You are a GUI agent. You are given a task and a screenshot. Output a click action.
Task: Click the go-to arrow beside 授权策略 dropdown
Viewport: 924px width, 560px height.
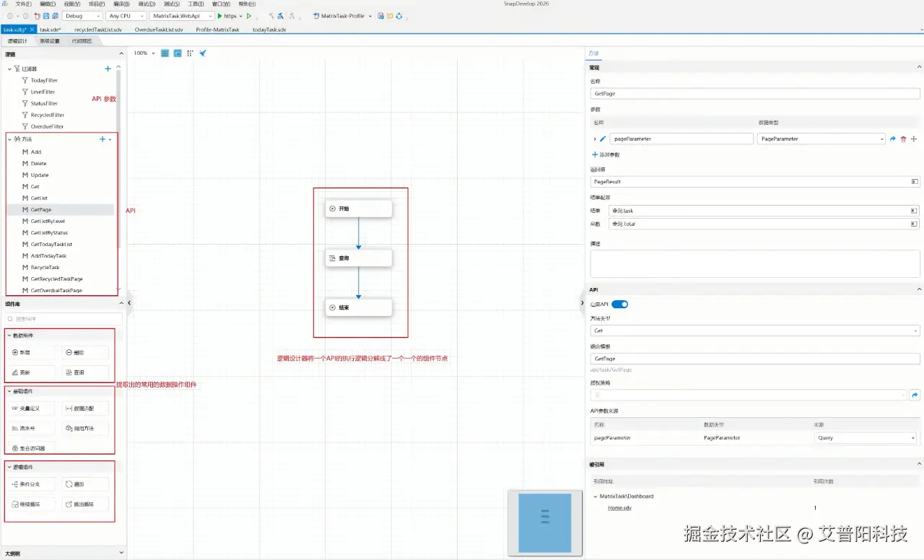tap(915, 395)
